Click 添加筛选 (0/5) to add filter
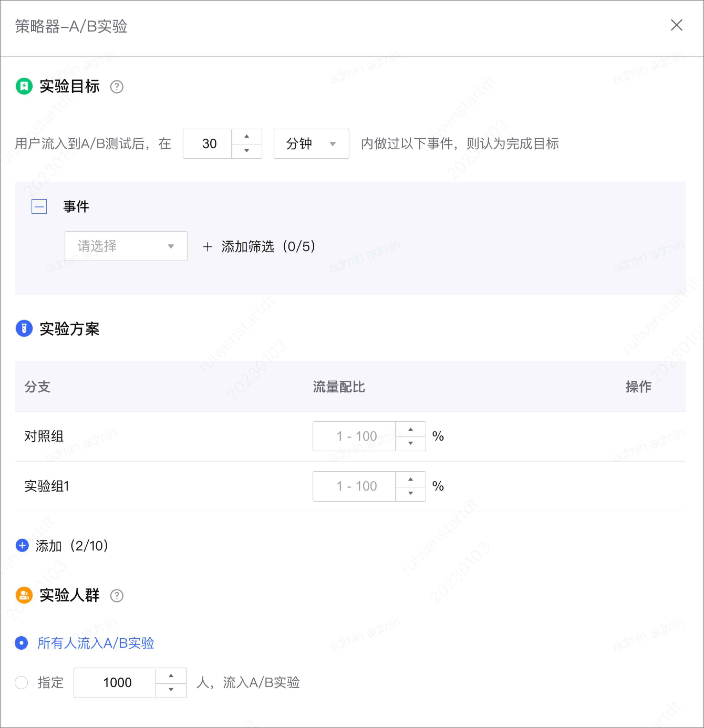 259,246
